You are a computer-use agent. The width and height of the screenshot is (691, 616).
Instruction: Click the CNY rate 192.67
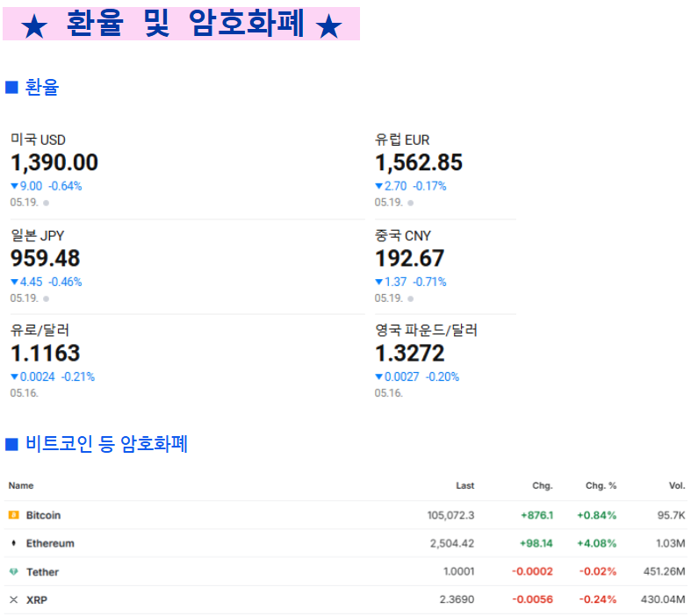(409, 259)
